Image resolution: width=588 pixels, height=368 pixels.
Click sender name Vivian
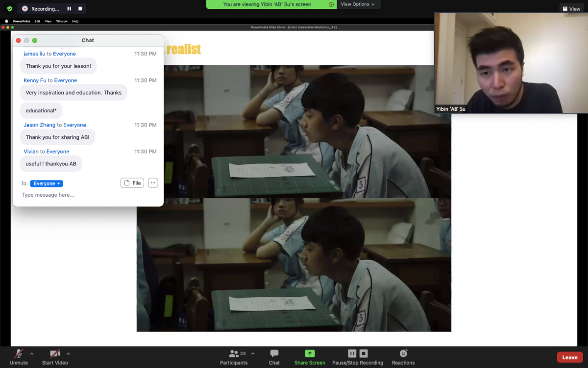point(31,152)
